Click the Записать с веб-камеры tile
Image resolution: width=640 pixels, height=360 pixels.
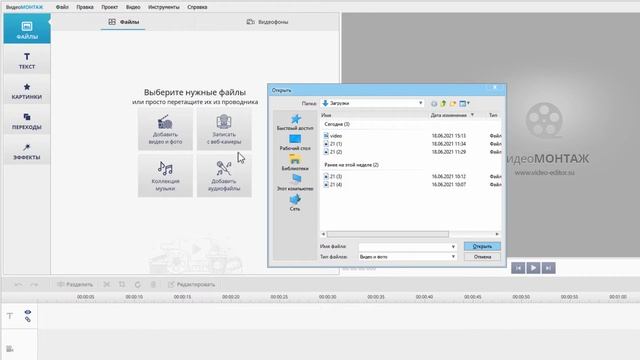click(224, 130)
